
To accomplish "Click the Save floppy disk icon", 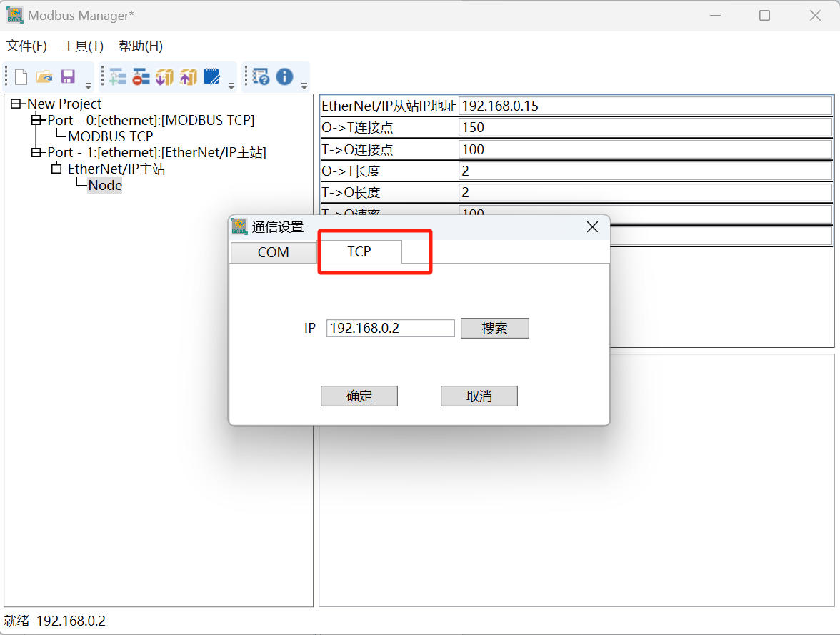I will [68, 76].
